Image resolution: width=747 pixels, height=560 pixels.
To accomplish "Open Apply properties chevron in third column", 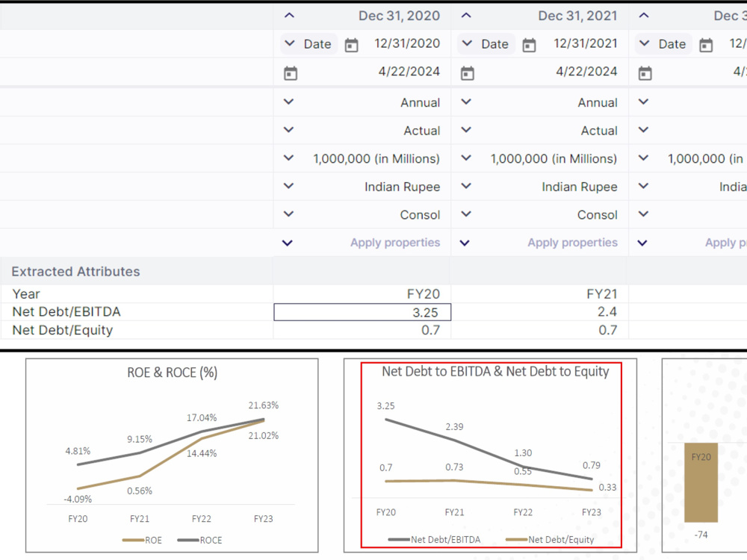I will [642, 243].
